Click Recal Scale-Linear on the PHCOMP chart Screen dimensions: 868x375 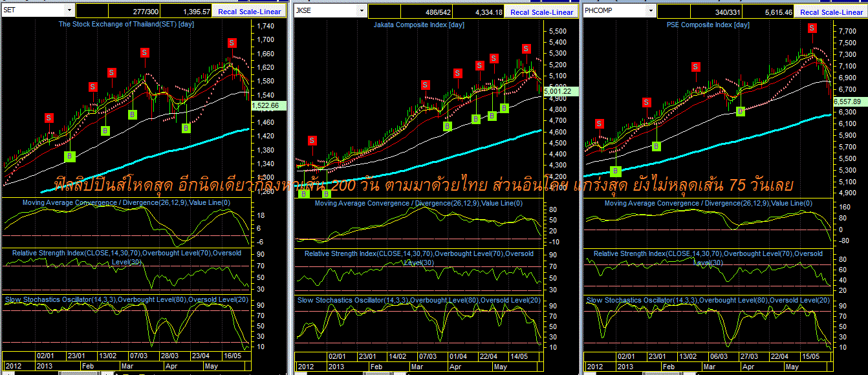pyautogui.click(x=832, y=12)
